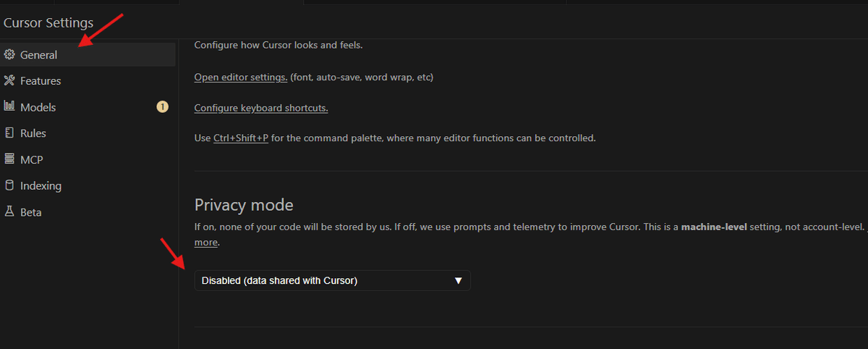Viewport: 868px width, 349px height.
Task: Click the yellow notification badge on Models
Action: click(x=162, y=107)
